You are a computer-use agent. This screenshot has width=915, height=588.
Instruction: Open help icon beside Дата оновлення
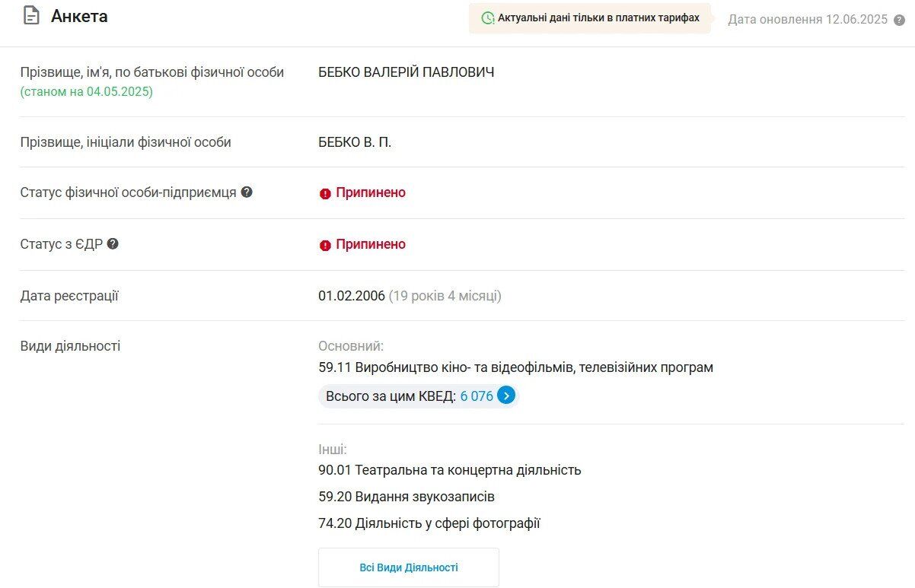point(900,20)
